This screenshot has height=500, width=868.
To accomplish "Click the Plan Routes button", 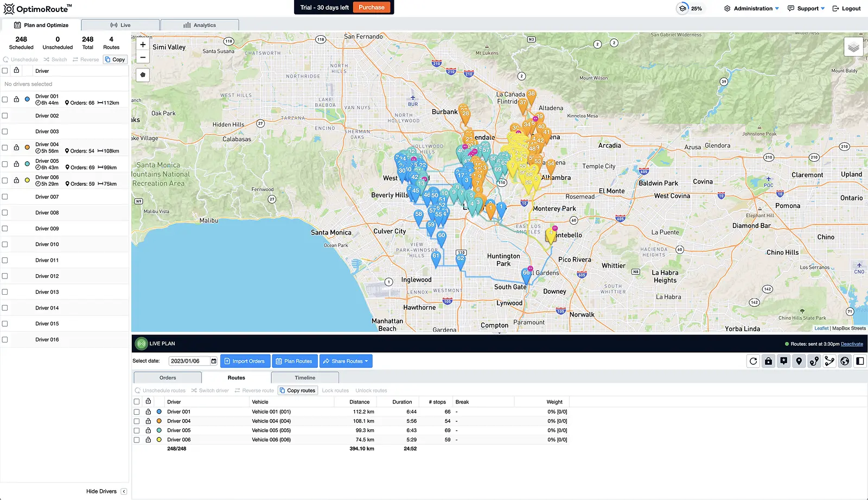I will pos(295,361).
